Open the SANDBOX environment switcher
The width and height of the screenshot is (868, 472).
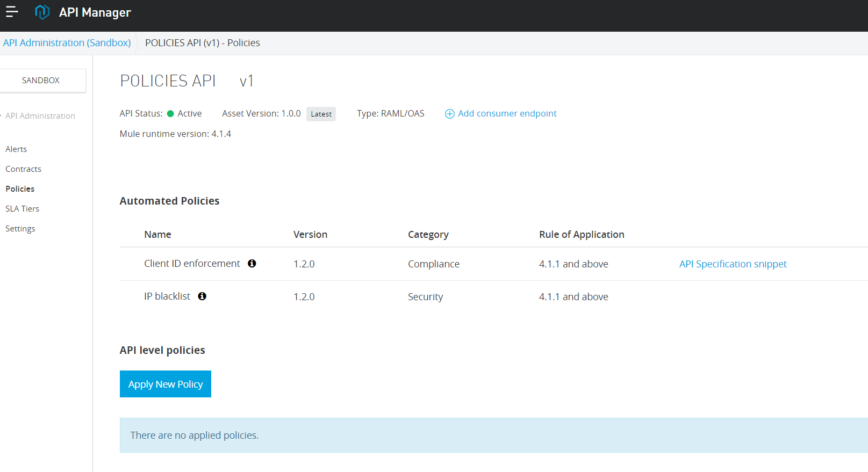(41, 81)
